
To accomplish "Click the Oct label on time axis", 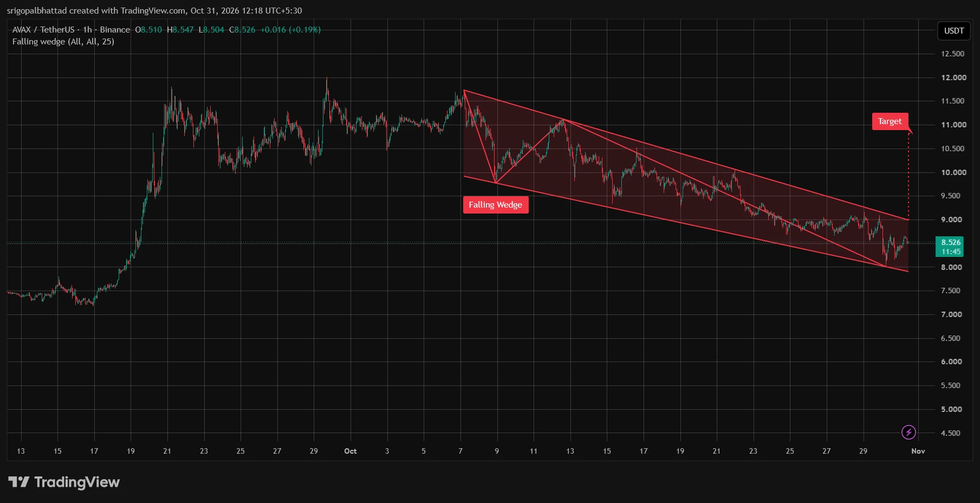I will pyautogui.click(x=351, y=451).
